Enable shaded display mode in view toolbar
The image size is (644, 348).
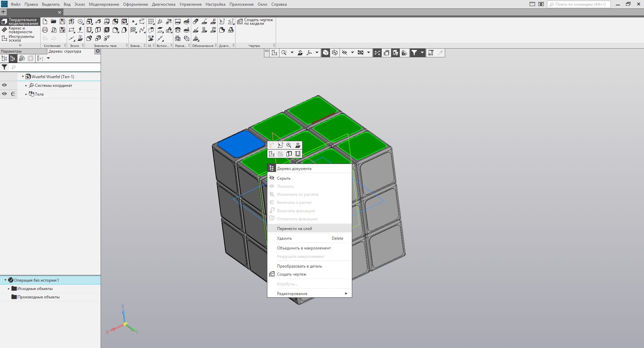326,53
